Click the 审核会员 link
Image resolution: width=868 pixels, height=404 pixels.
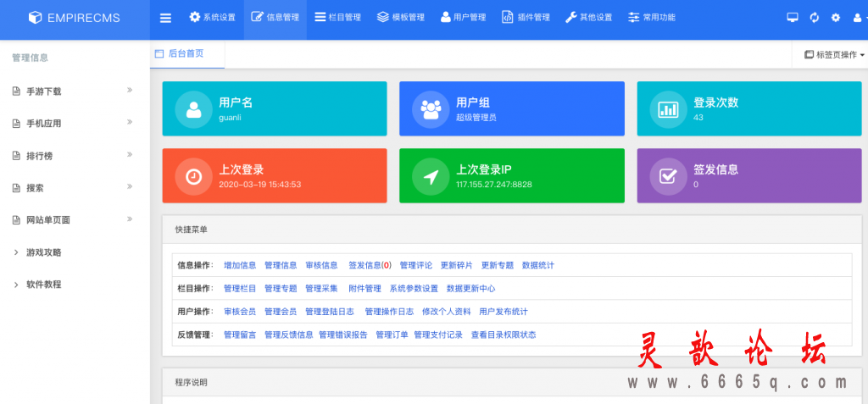pos(240,312)
